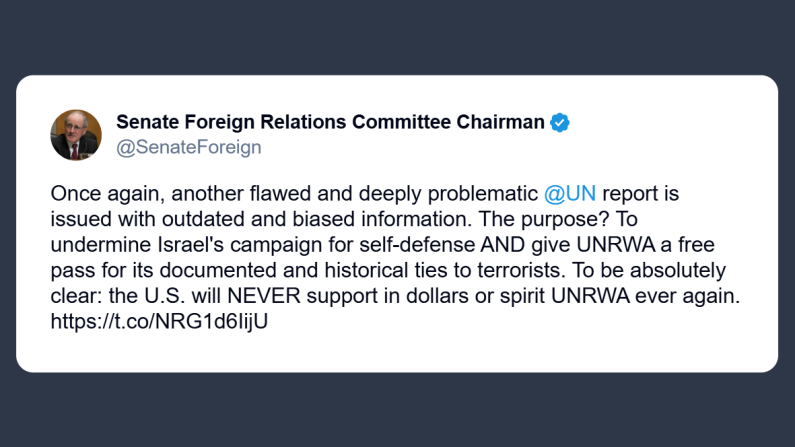Screen dimensions: 795x447
Task: Click the dark background outside the tweet card
Action: click(x=400, y=410)
